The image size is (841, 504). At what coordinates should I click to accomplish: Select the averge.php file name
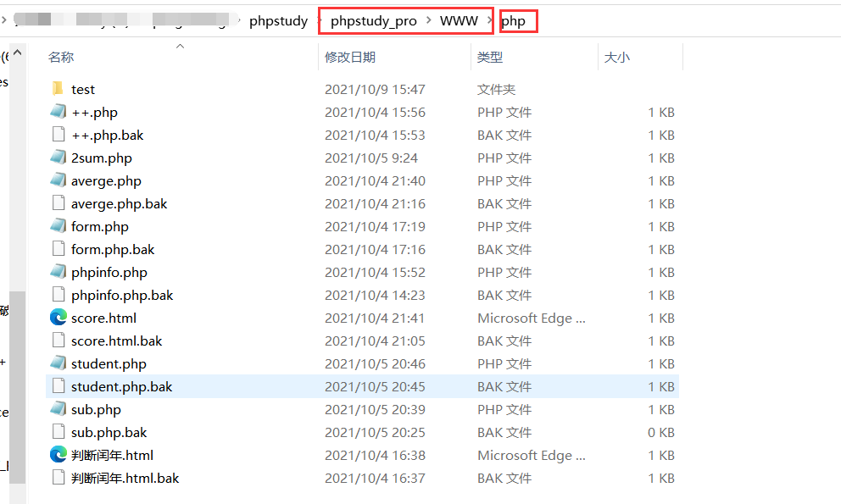point(106,180)
